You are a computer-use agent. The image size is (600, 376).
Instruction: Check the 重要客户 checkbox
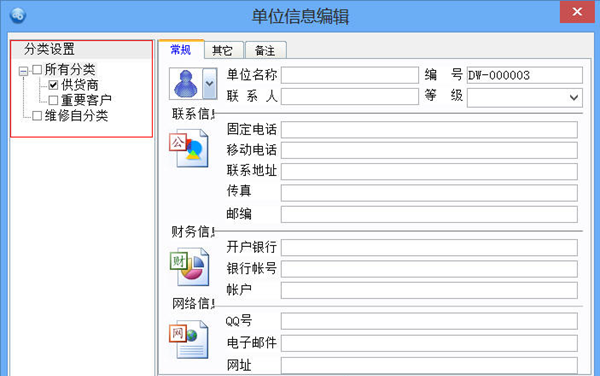(54, 100)
